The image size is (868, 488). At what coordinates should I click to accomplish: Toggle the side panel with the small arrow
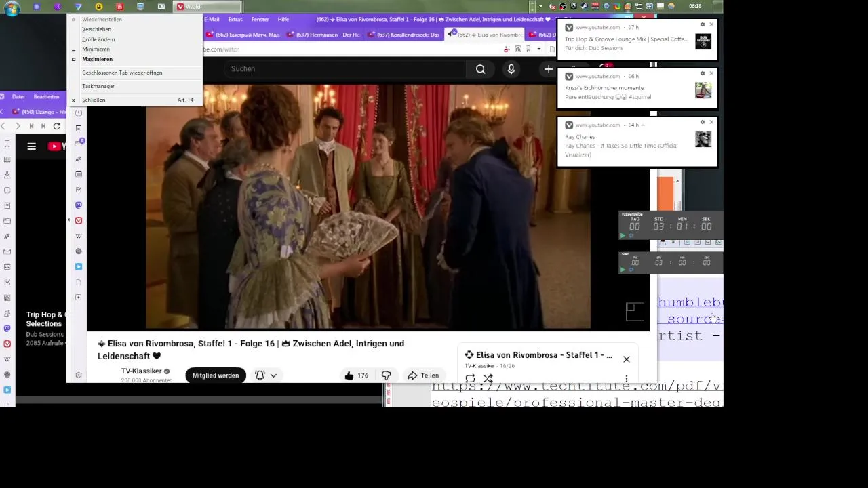click(x=68, y=220)
